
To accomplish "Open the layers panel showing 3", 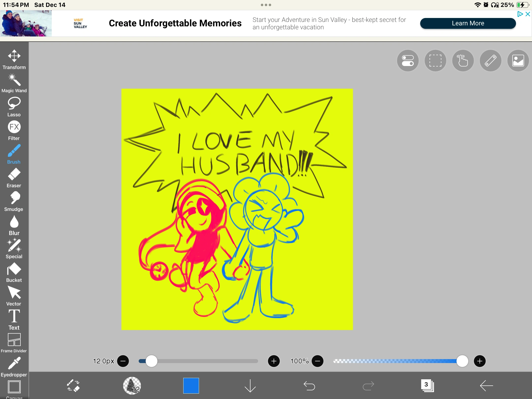I will click(x=427, y=385).
